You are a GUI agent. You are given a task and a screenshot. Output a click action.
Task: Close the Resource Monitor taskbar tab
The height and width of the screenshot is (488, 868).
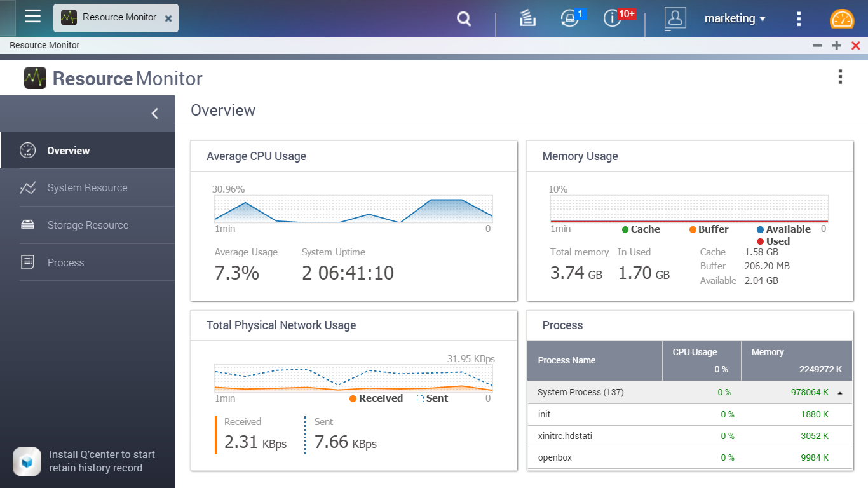(x=168, y=19)
